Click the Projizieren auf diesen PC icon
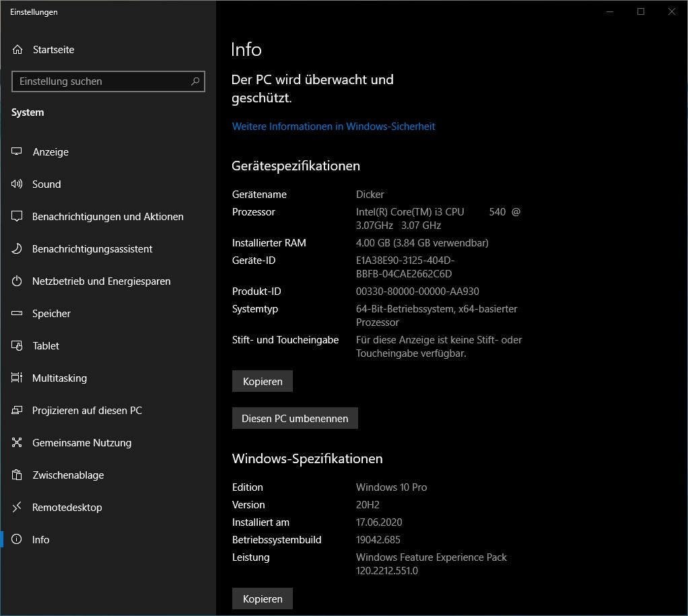 click(17, 410)
